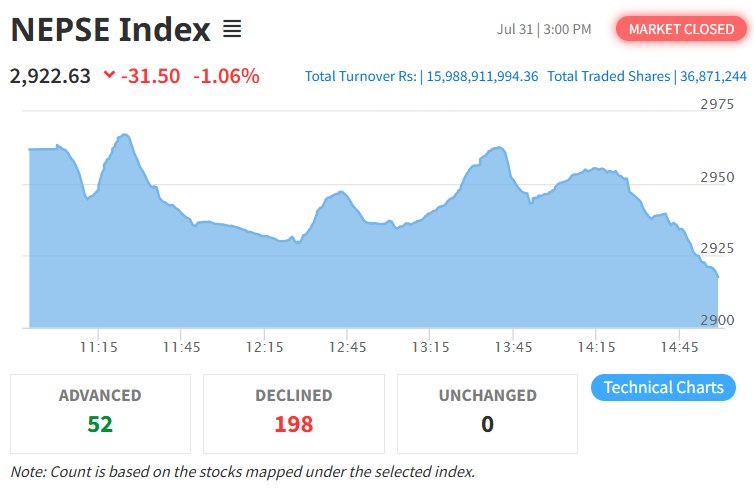This screenshot has height=504, width=754.
Task: Click the index value 2,922.63
Action: point(50,76)
